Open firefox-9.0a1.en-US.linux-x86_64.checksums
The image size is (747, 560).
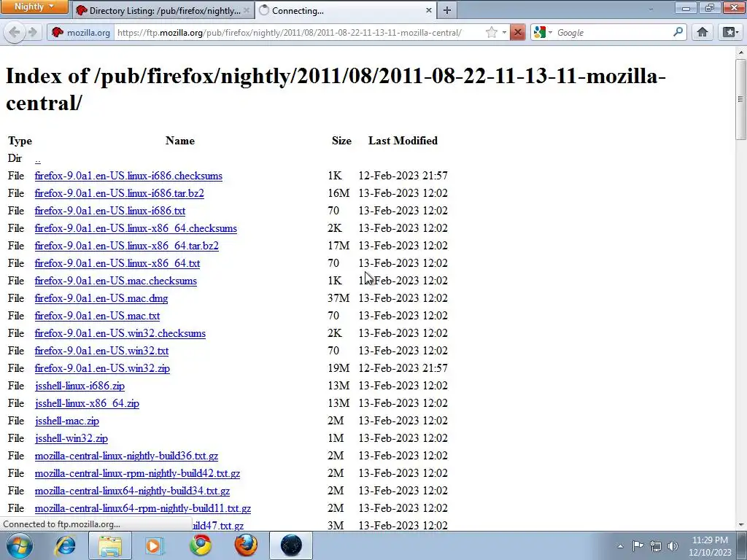coord(136,228)
